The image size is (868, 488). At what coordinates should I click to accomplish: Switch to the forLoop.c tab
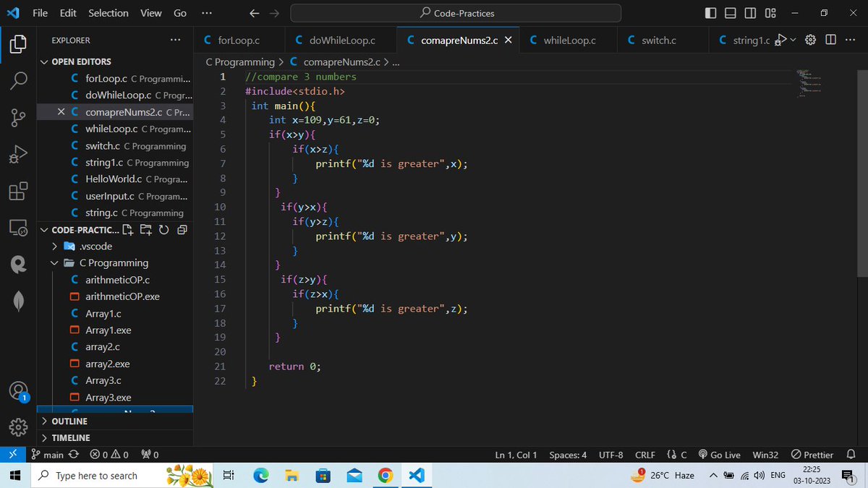tap(240, 40)
